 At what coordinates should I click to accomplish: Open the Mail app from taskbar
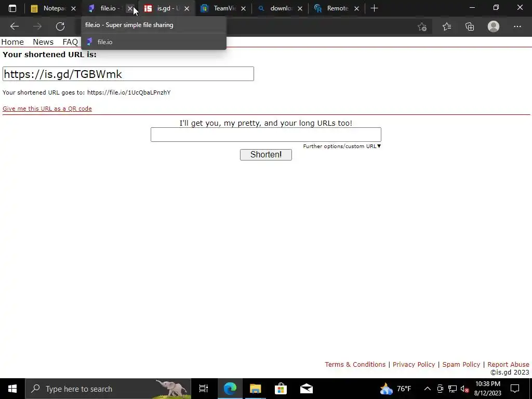pos(307,389)
